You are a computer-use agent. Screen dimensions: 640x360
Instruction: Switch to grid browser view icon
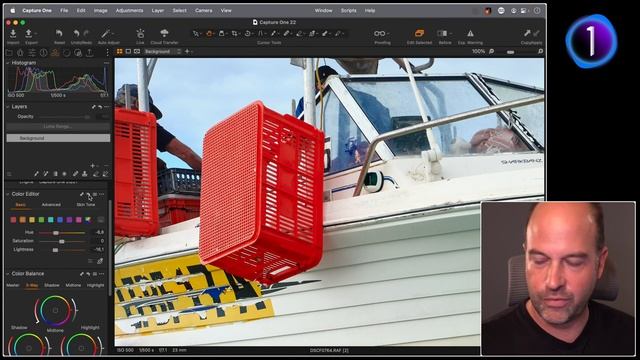click(120, 51)
